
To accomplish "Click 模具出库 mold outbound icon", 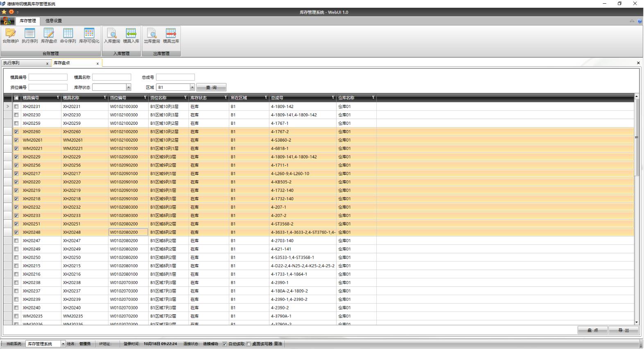I will coord(171,36).
